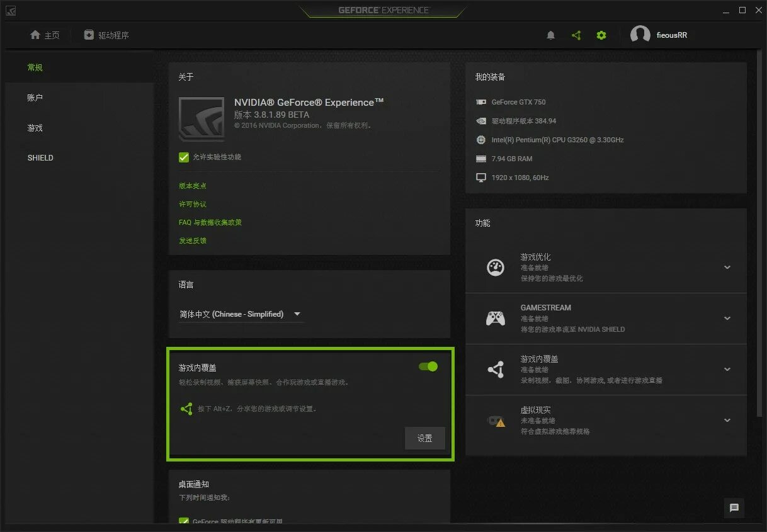
Task: Select the SHIELD sidebar tab
Action: [x=79, y=157]
